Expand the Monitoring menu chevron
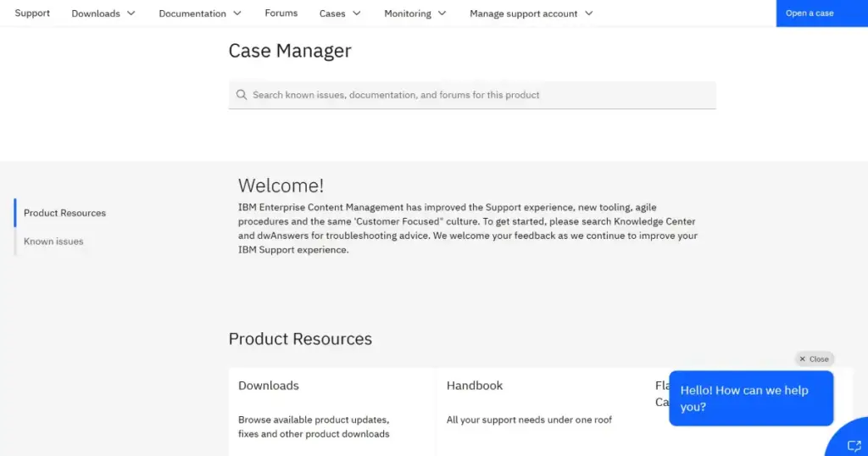Image resolution: width=868 pixels, height=456 pixels. tap(442, 14)
